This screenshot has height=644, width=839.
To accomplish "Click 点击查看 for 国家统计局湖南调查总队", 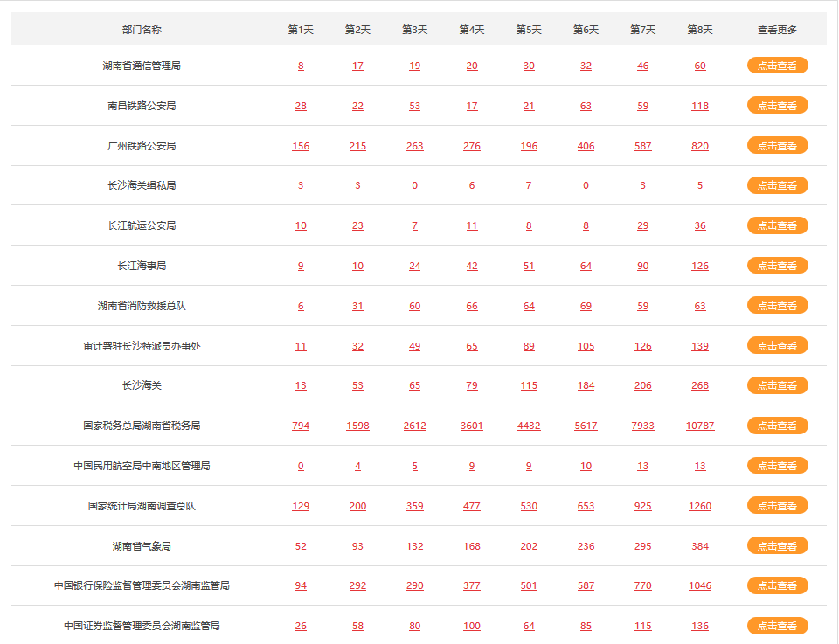I will click(x=777, y=505).
